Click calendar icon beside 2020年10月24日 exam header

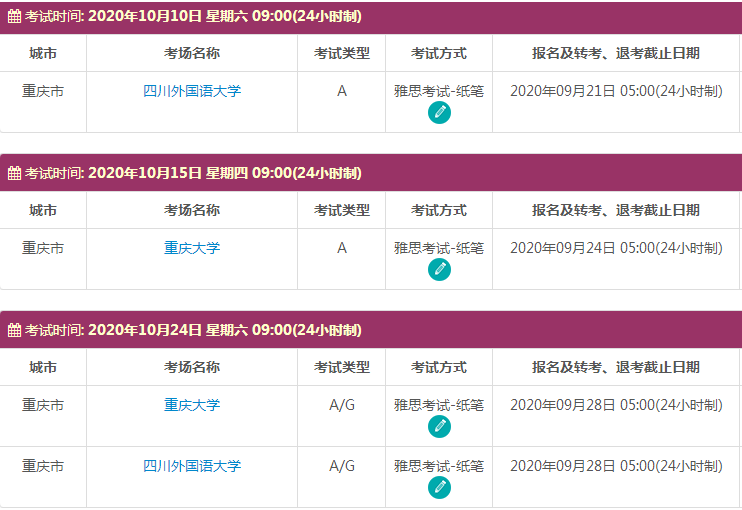[x=14, y=330]
